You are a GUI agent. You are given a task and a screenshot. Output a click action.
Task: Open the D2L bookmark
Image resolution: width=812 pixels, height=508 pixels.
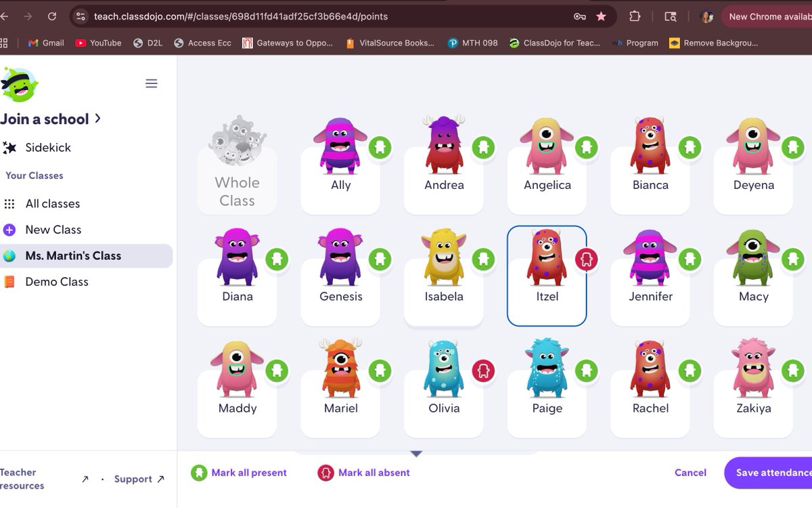[148, 43]
